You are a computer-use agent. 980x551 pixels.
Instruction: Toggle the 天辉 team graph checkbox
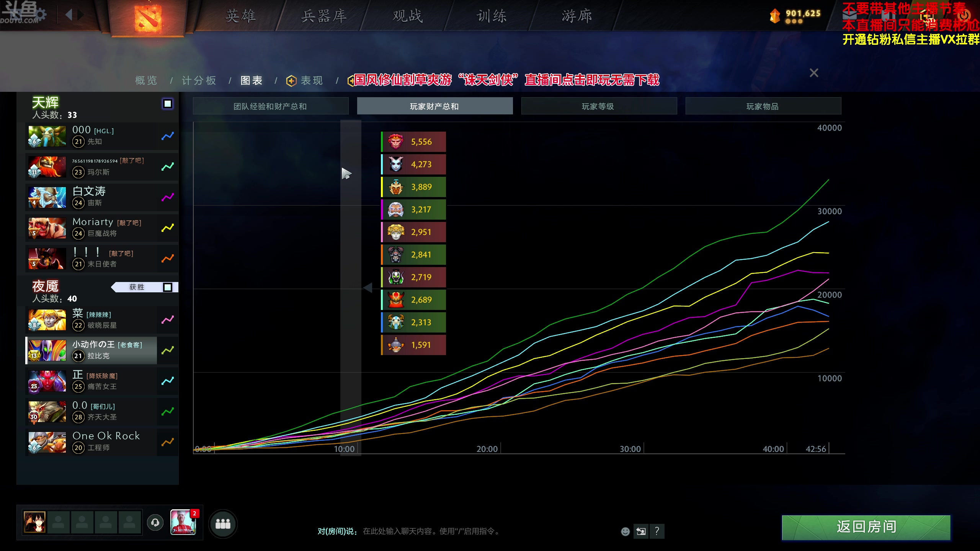click(x=168, y=104)
